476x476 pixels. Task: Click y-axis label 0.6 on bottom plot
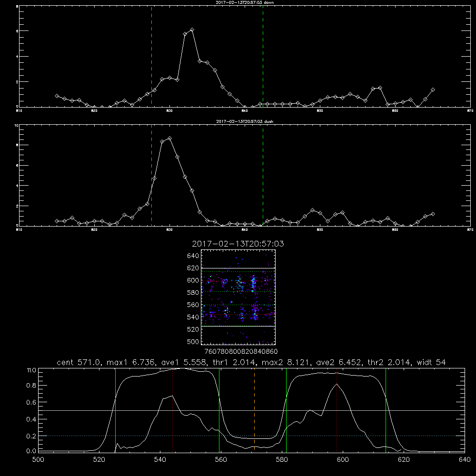click(31, 402)
